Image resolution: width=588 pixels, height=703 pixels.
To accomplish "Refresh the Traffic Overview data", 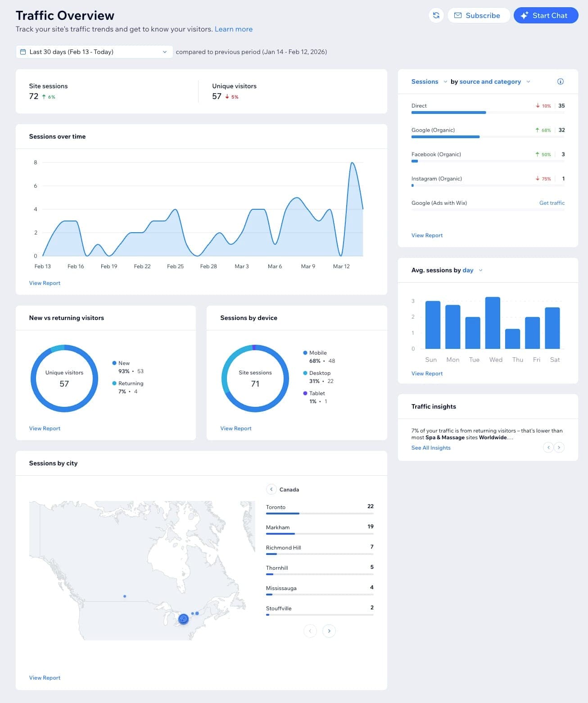I will 436,15.
